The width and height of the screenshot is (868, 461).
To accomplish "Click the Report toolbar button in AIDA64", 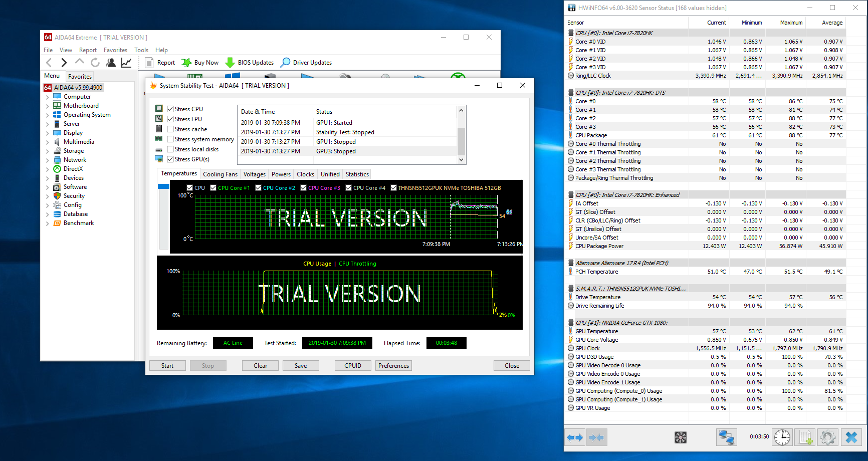I will point(160,63).
